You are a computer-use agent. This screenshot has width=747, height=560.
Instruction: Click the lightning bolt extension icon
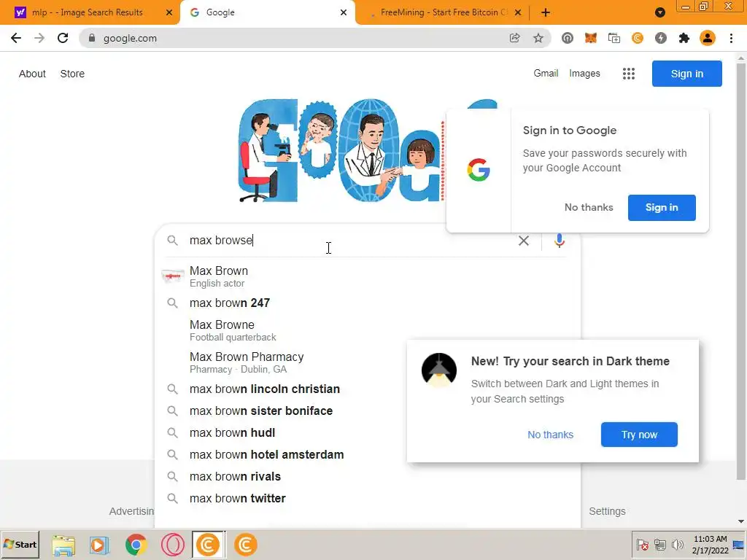click(661, 38)
